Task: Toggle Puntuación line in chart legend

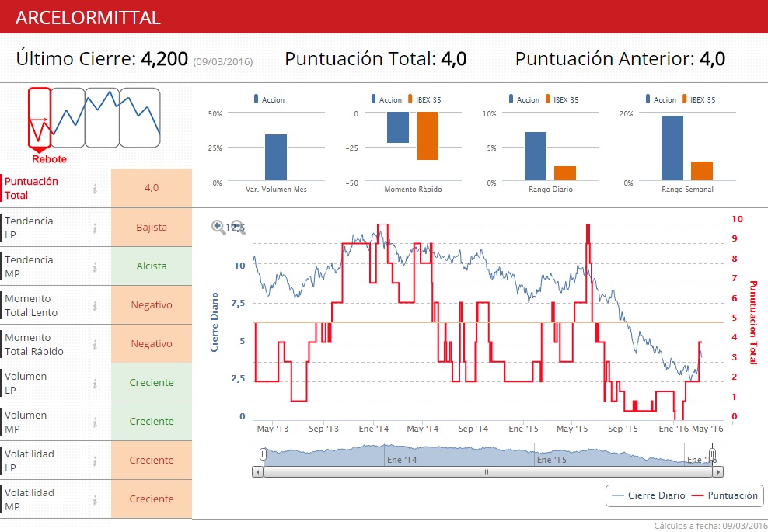Action: (x=725, y=495)
